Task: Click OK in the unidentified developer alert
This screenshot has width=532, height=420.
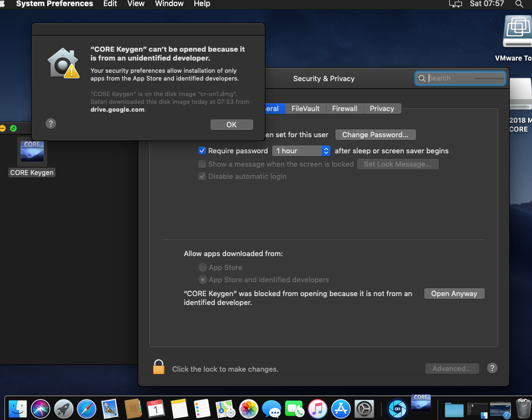Action: [232, 124]
